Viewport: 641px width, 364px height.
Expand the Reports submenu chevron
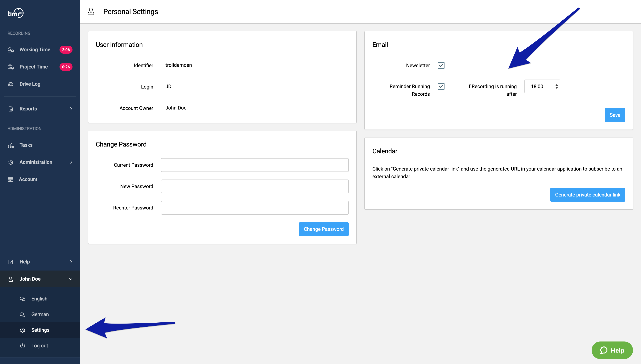click(x=71, y=109)
